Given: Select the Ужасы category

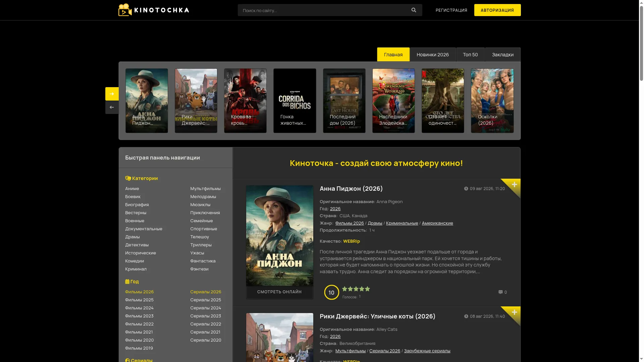Looking at the screenshot, I should pyautogui.click(x=197, y=253).
